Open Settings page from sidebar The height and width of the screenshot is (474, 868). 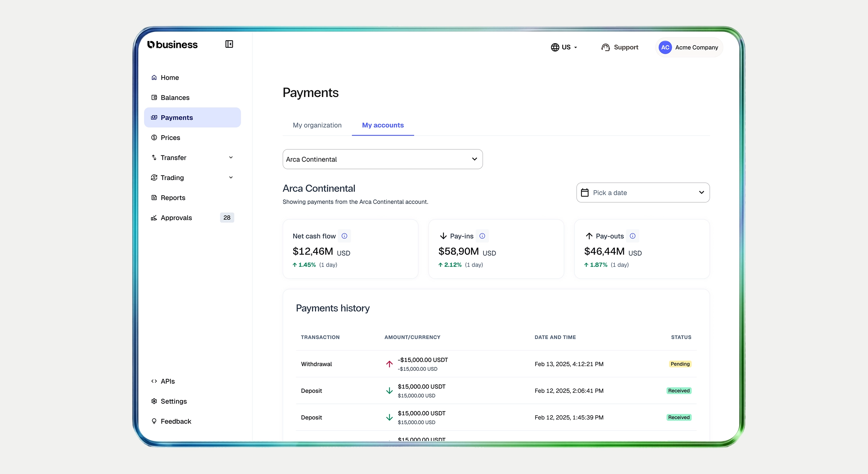click(x=192, y=401)
